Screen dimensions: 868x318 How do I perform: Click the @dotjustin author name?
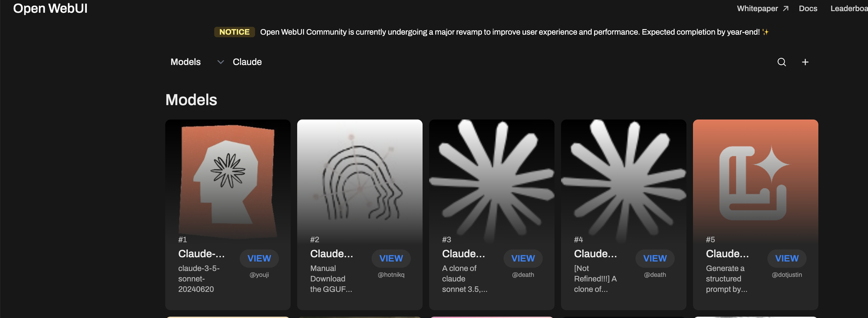787,275
